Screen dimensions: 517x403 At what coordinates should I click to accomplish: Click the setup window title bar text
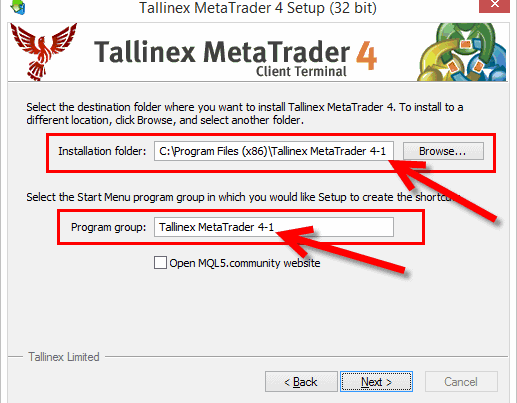pos(258,8)
